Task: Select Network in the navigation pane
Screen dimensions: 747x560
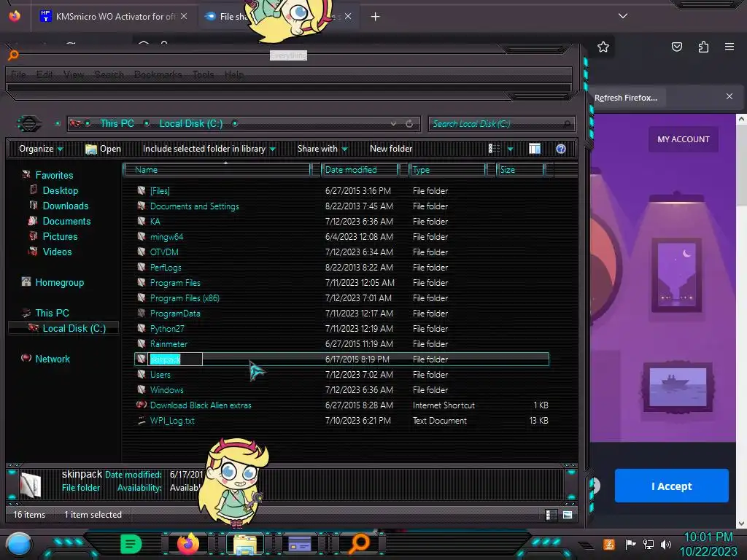Action: coord(53,359)
